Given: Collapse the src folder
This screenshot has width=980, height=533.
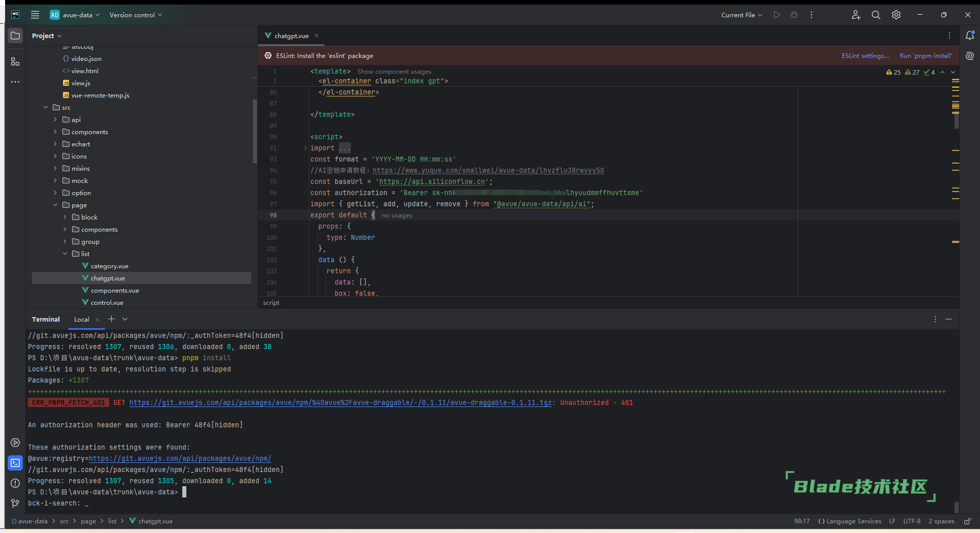Looking at the screenshot, I should [46, 107].
